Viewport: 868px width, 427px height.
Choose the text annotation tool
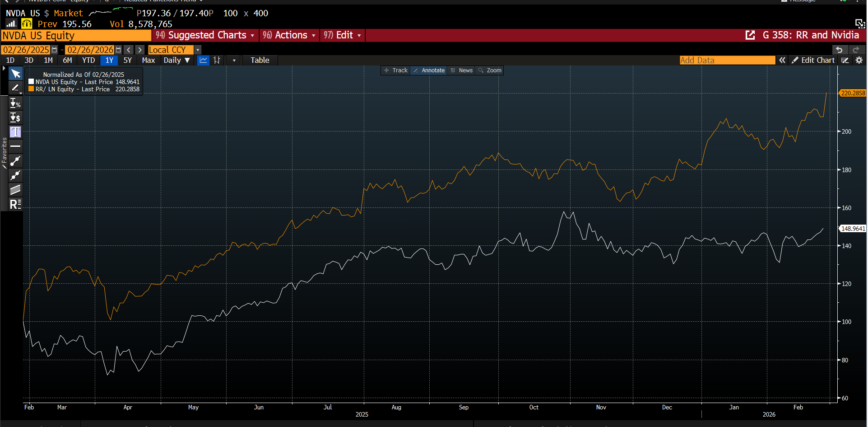coord(15,132)
